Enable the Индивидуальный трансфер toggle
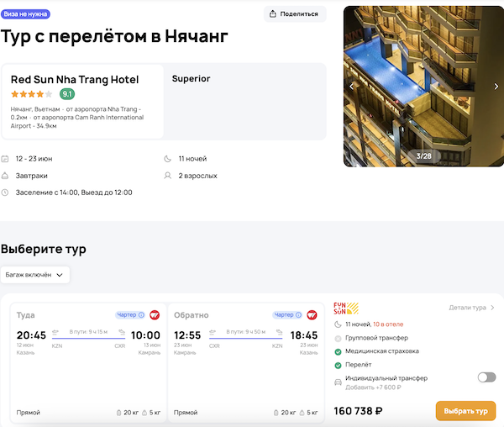 click(486, 377)
